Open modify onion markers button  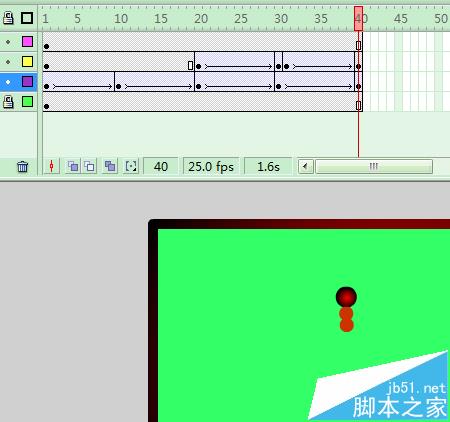[131, 166]
